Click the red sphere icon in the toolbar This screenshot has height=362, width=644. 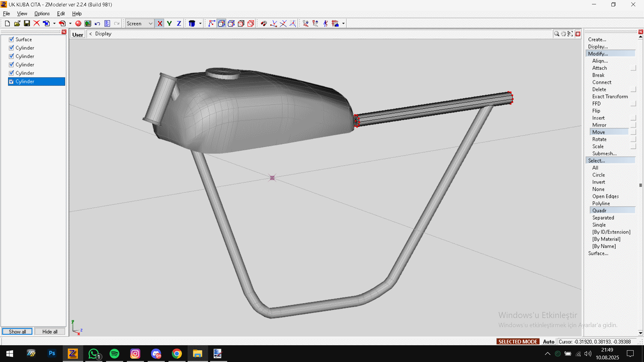click(78, 23)
